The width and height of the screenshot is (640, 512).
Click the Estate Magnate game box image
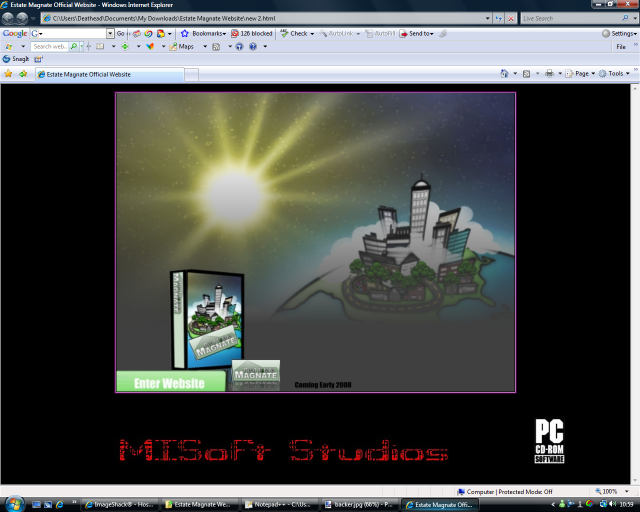207,319
